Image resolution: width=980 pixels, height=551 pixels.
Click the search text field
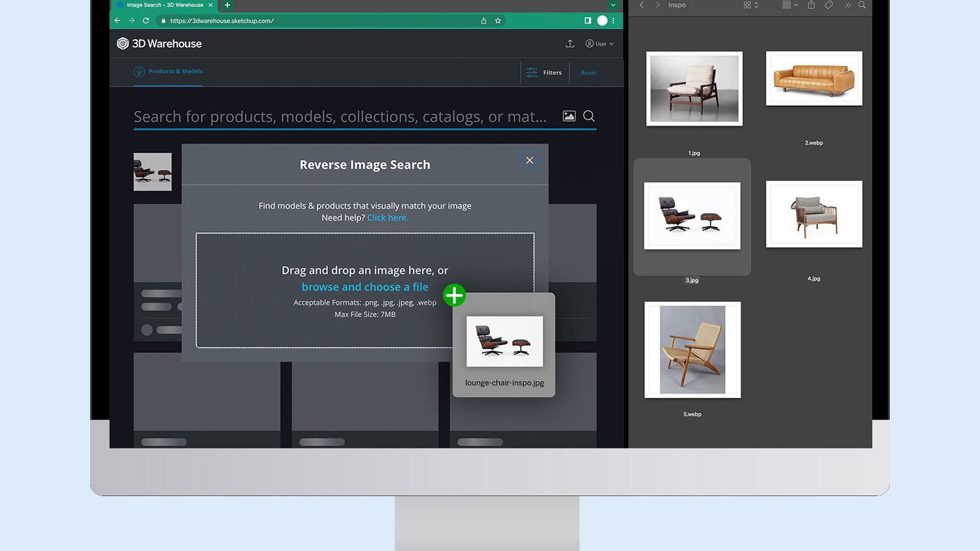click(x=340, y=117)
